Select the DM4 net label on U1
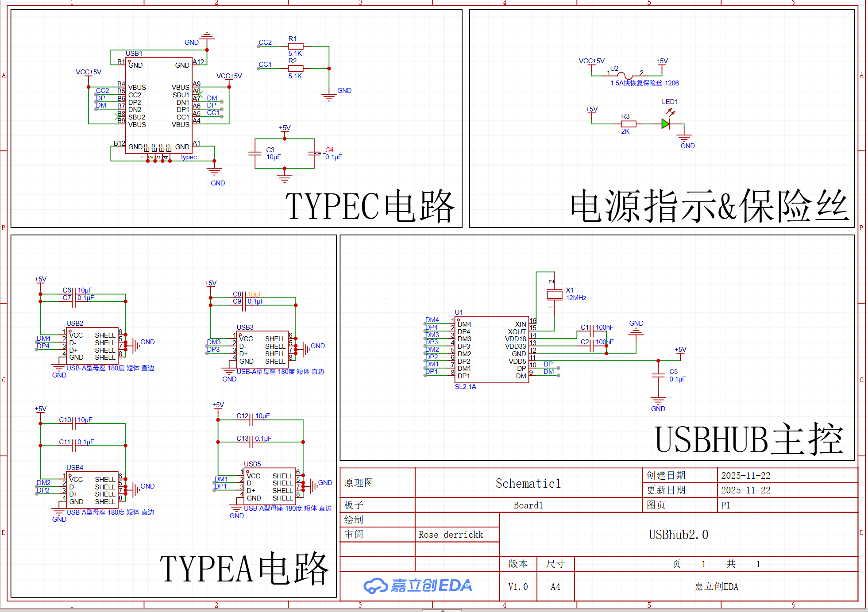 432,319
